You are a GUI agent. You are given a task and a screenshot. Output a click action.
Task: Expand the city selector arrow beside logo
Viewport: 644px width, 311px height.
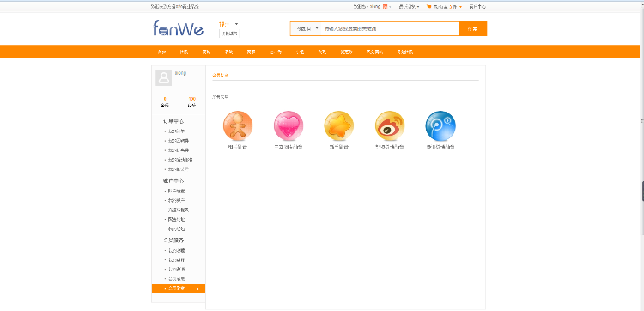pyautogui.click(x=236, y=24)
